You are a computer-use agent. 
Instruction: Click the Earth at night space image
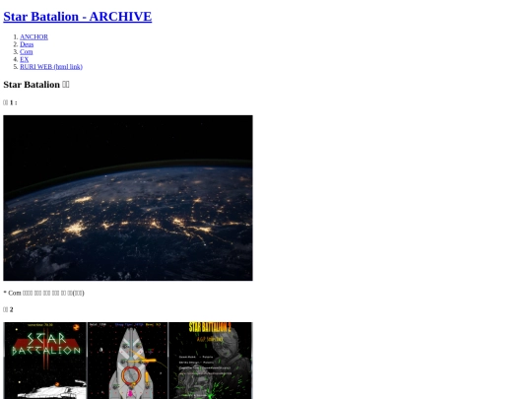coord(128,198)
